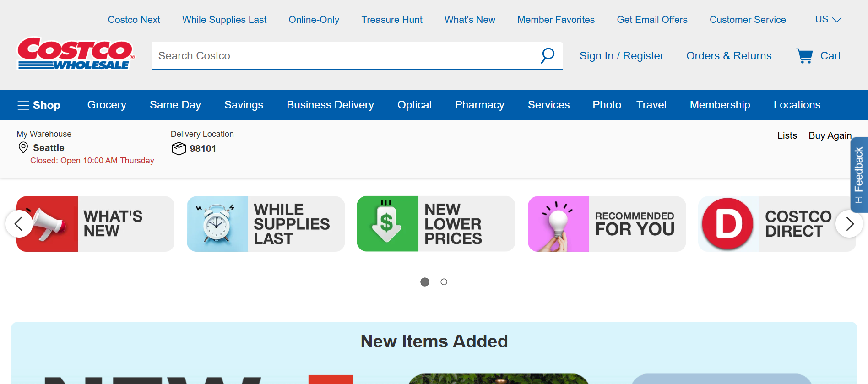Click the Costco Wholesale logo
The width and height of the screenshot is (868, 384).
pyautogui.click(x=76, y=54)
